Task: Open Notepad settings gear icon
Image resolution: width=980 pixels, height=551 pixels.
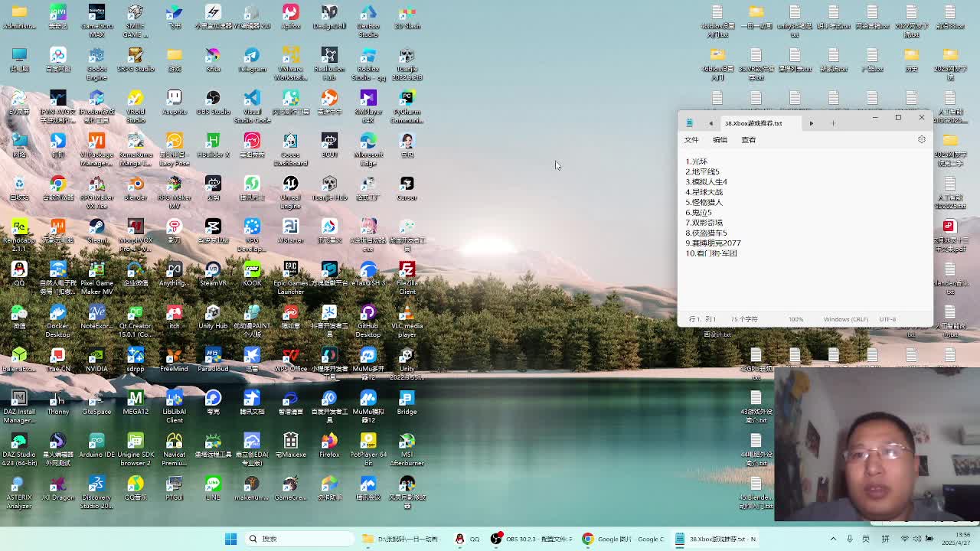Action: (x=922, y=139)
